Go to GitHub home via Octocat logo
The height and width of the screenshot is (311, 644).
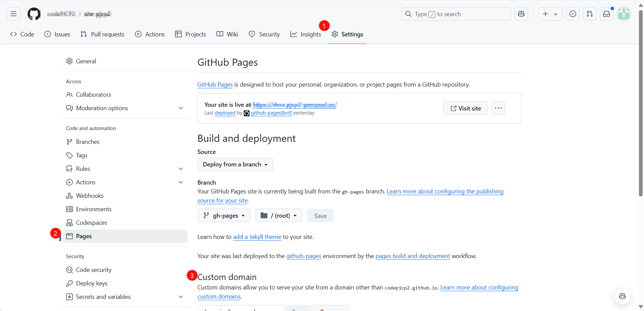34,14
